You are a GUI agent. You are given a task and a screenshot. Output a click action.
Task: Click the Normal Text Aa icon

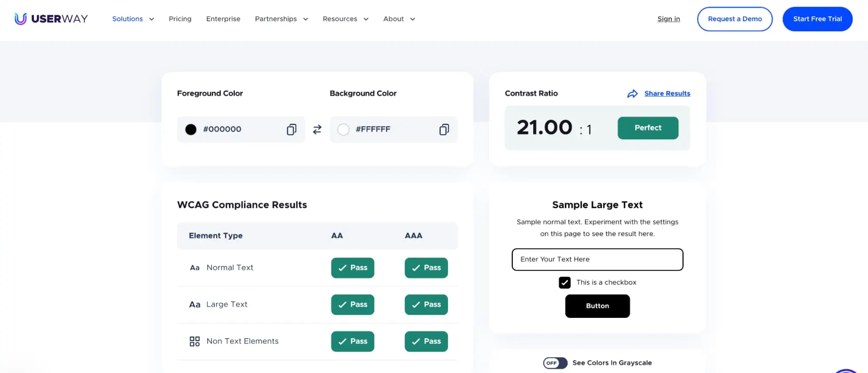(x=195, y=268)
